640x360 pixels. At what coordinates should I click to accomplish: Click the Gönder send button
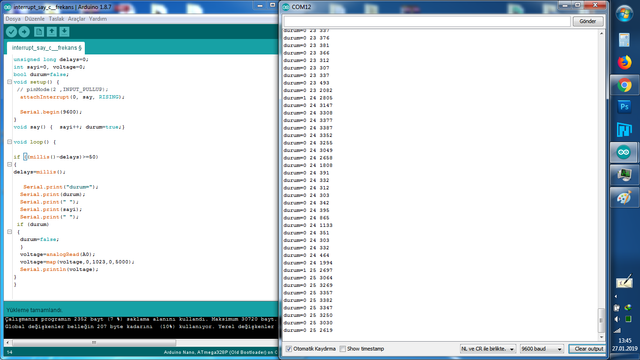587,21
